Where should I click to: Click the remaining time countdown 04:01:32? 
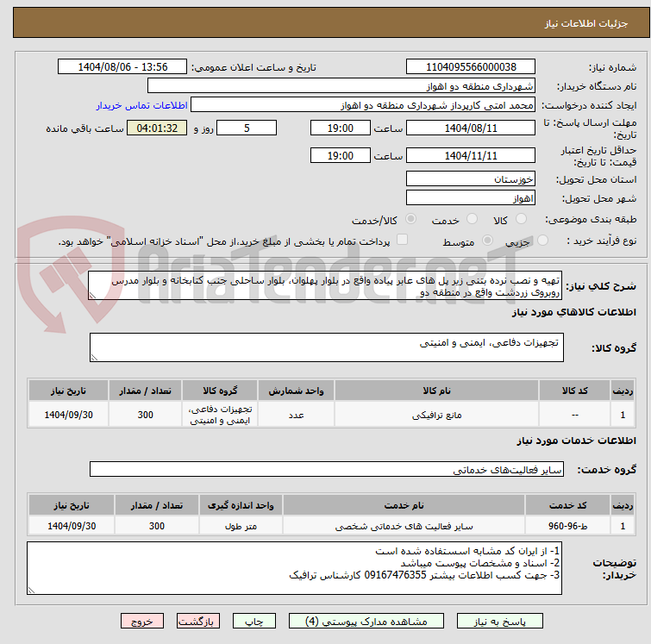(x=157, y=128)
